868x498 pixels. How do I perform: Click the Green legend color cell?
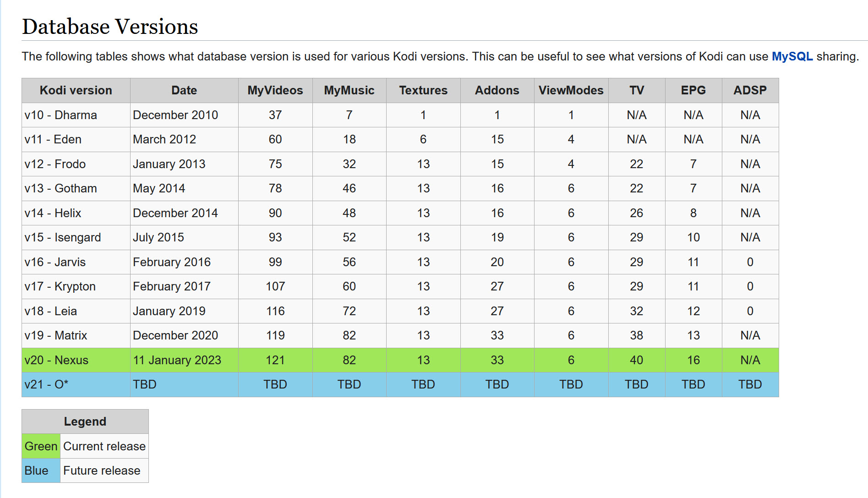pyautogui.click(x=41, y=446)
